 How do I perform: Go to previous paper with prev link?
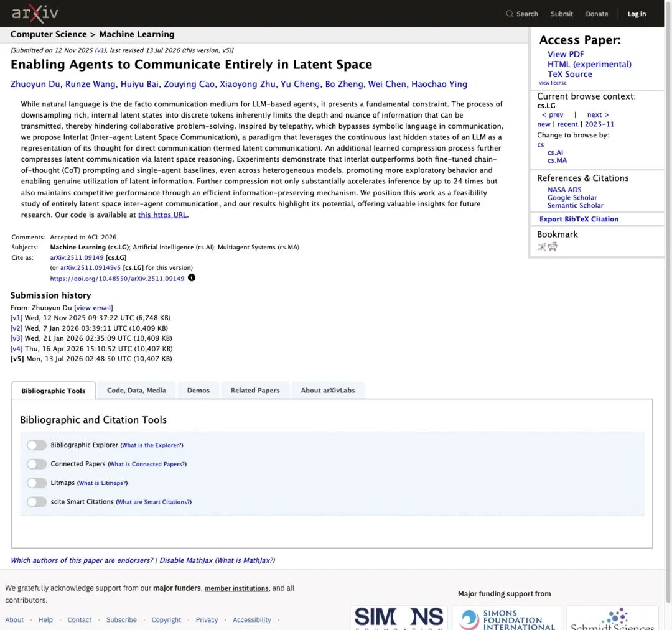point(553,114)
